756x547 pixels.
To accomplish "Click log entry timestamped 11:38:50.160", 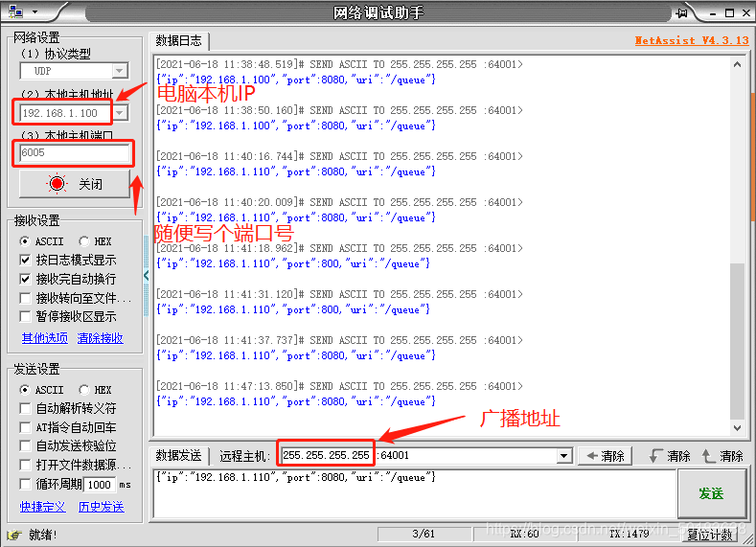I will tap(339, 110).
